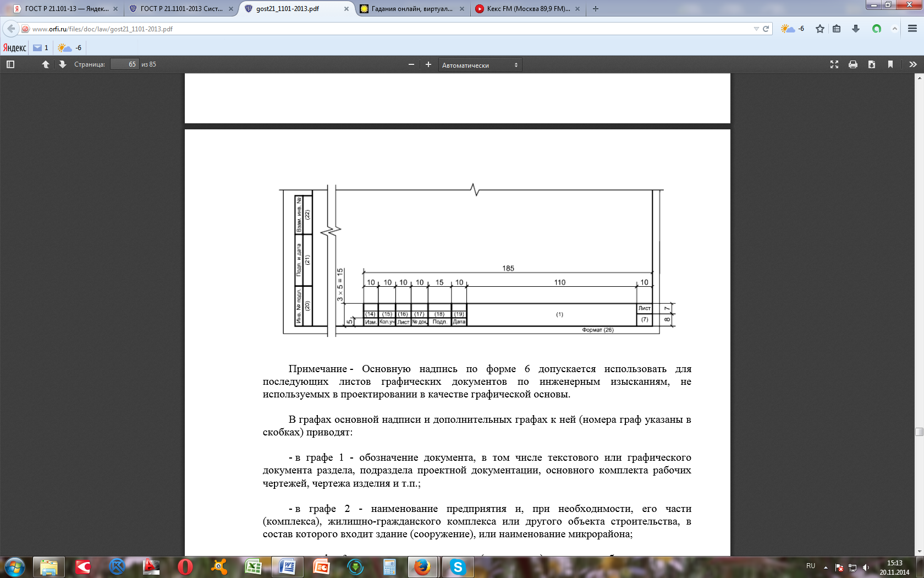Open the zoom level dropdown 'Автоматически'
This screenshot has width=924, height=578.
click(480, 65)
